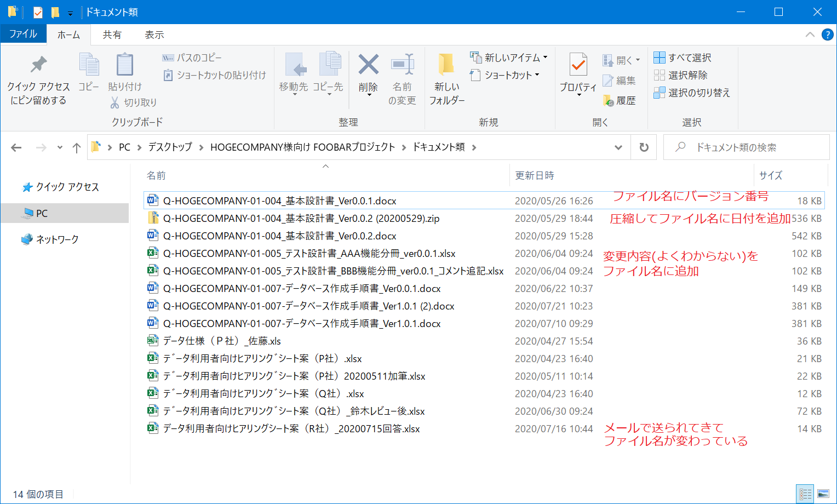Refresh the folder view
This screenshot has width=837, height=504.
644,147
